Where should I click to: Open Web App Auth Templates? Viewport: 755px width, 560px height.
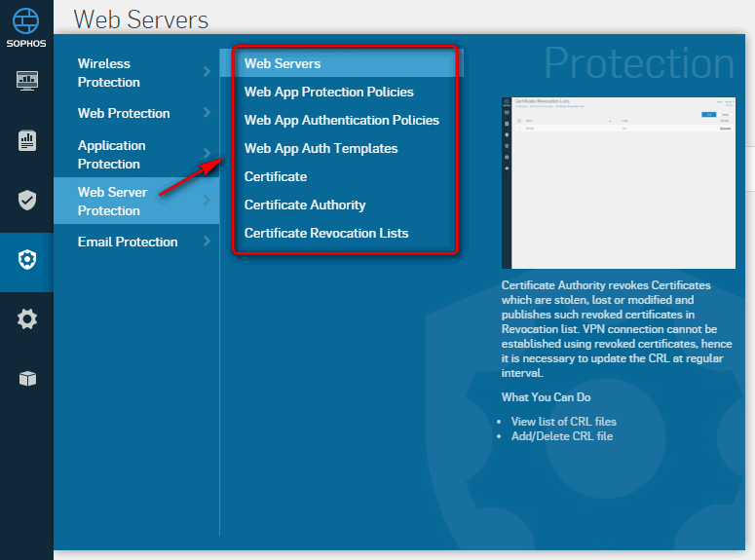point(321,148)
